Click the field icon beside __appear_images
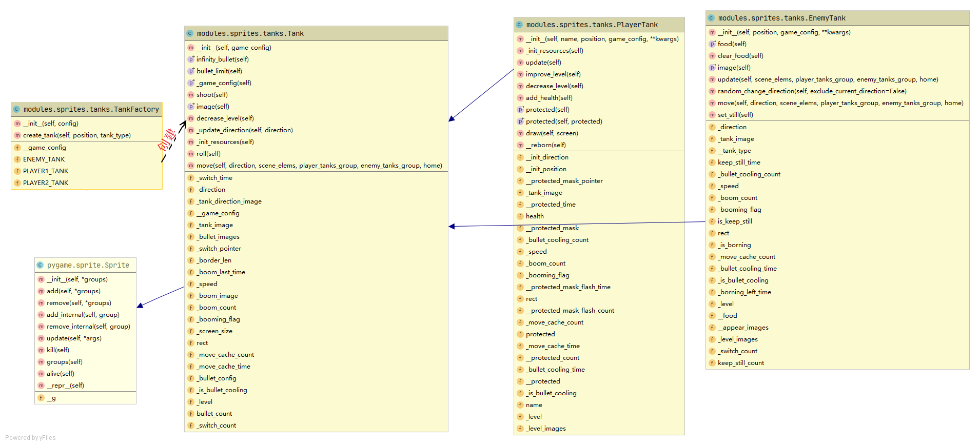The width and height of the screenshot is (980, 446). coord(712,328)
